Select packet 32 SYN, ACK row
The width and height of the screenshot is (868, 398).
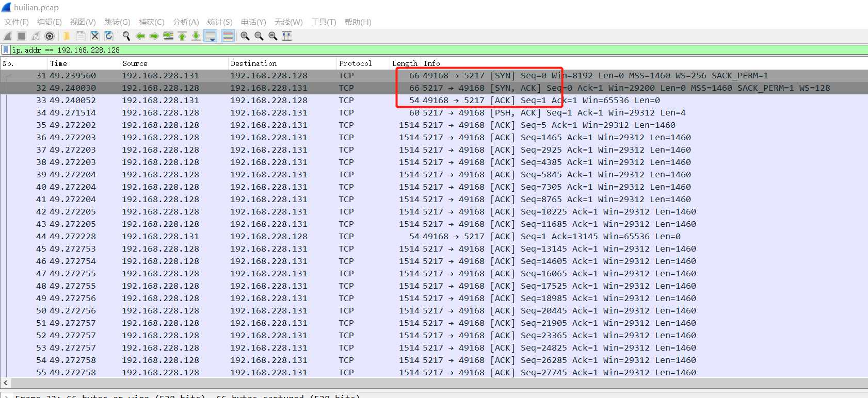click(434, 88)
